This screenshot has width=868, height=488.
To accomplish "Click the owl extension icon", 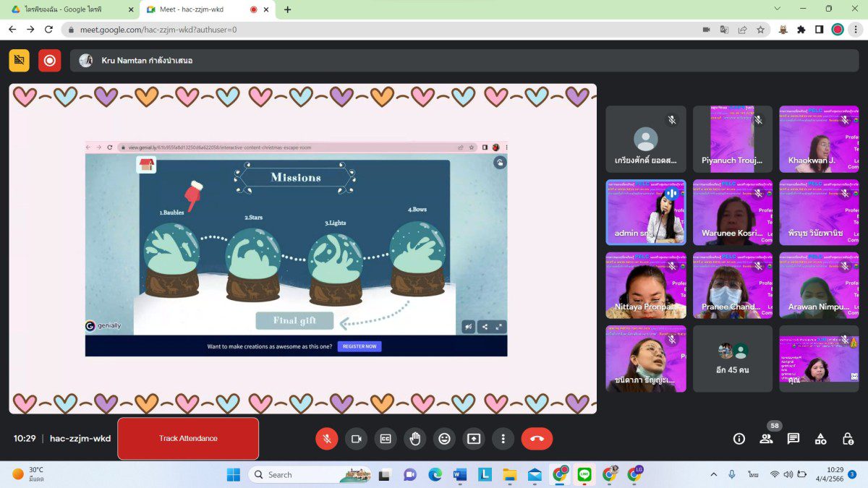I will 783,30.
